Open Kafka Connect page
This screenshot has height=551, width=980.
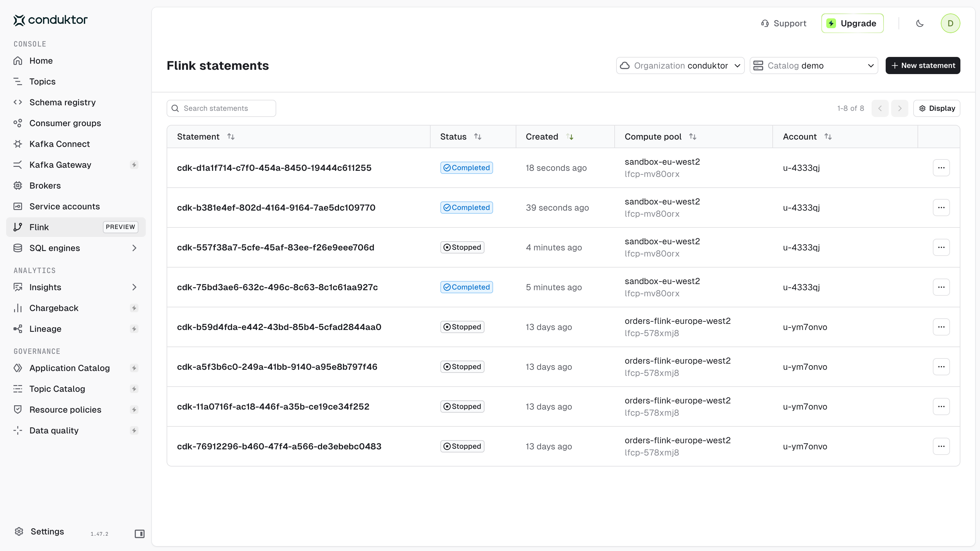point(76,144)
